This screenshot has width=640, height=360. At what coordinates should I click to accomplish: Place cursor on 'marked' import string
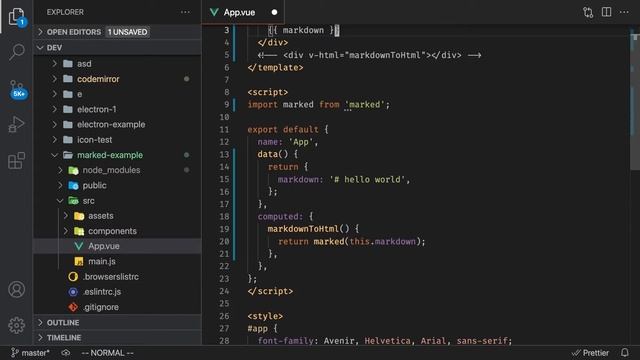click(x=364, y=105)
